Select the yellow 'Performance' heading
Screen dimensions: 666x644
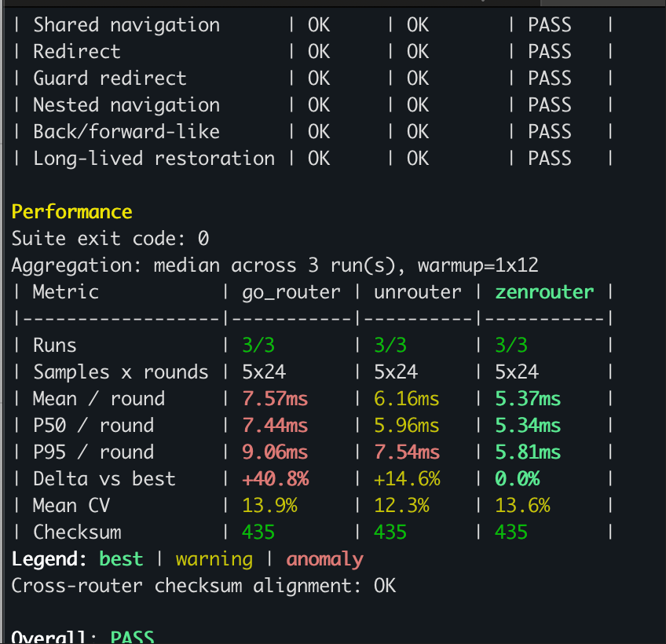pyautogui.click(x=71, y=211)
